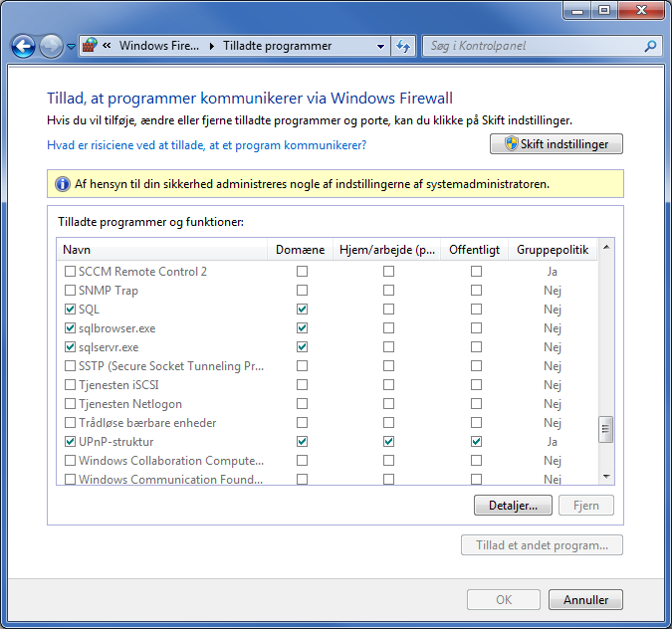Click the 'Annuller' button
The image size is (672, 629).
pos(585,599)
